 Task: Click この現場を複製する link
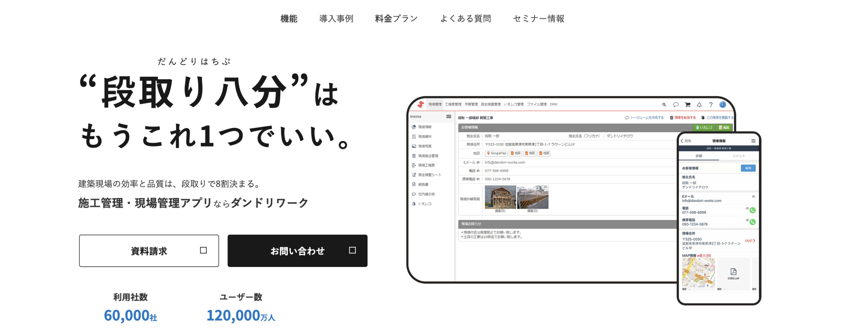pyautogui.click(x=717, y=118)
